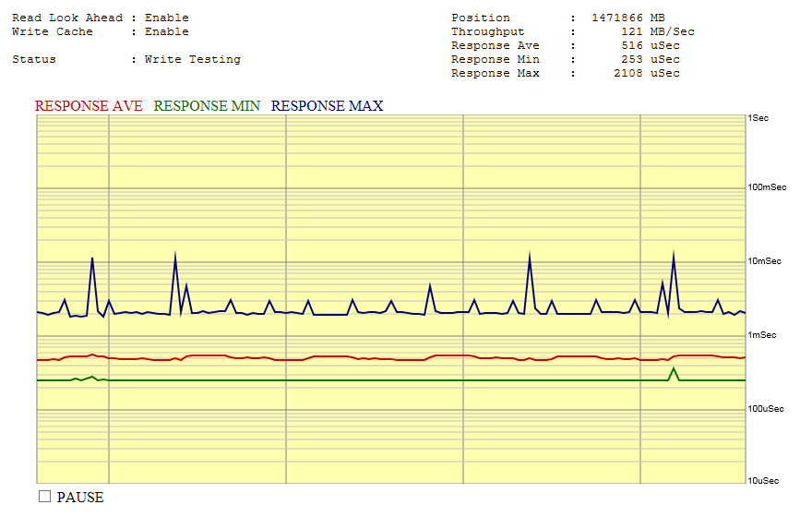Viewport: 812px width, 517px height.
Task: Check the PAUSE checkbox
Action: (x=44, y=497)
